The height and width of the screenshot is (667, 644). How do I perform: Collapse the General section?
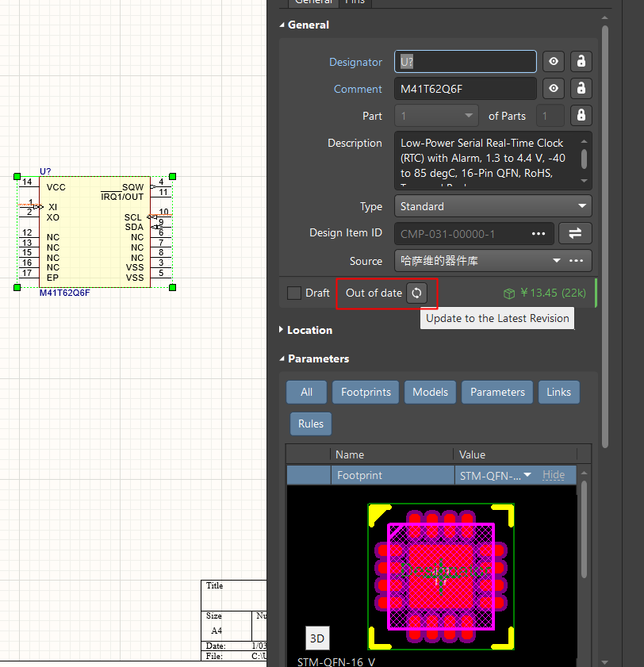282,25
